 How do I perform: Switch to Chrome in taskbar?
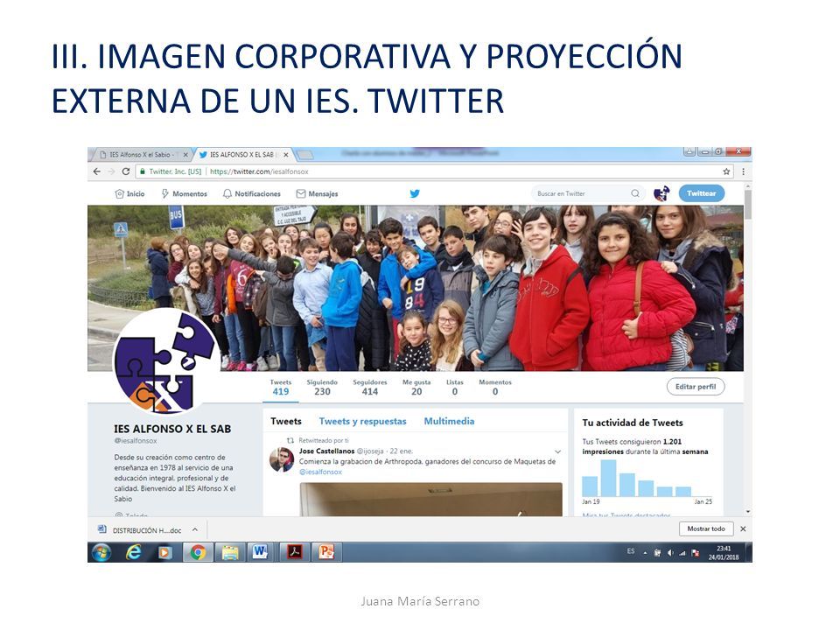[x=198, y=552]
